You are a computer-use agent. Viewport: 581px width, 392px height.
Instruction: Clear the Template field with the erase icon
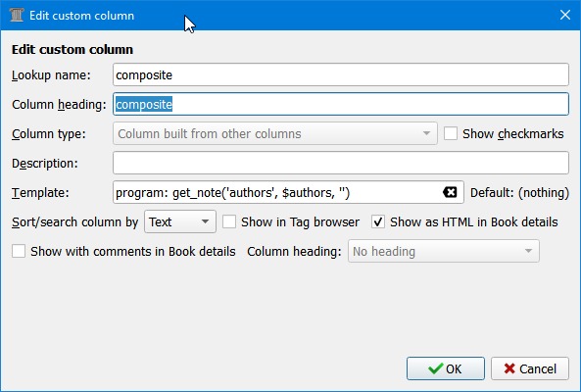click(x=450, y=192)
